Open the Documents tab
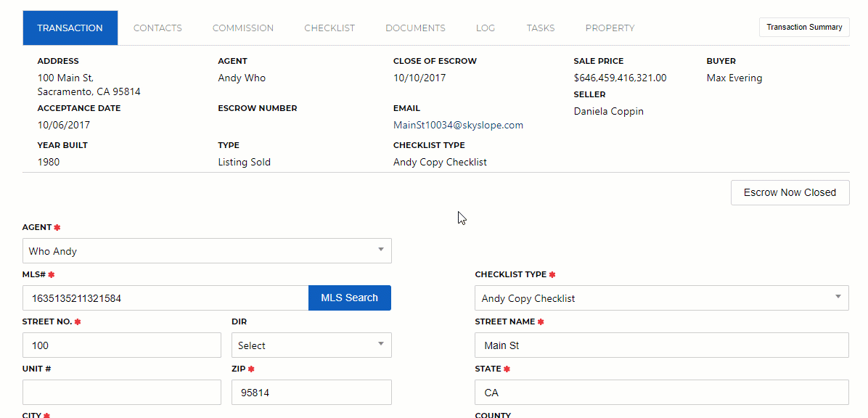This screenshot has width=868, height=418. (x=415, y=28)
